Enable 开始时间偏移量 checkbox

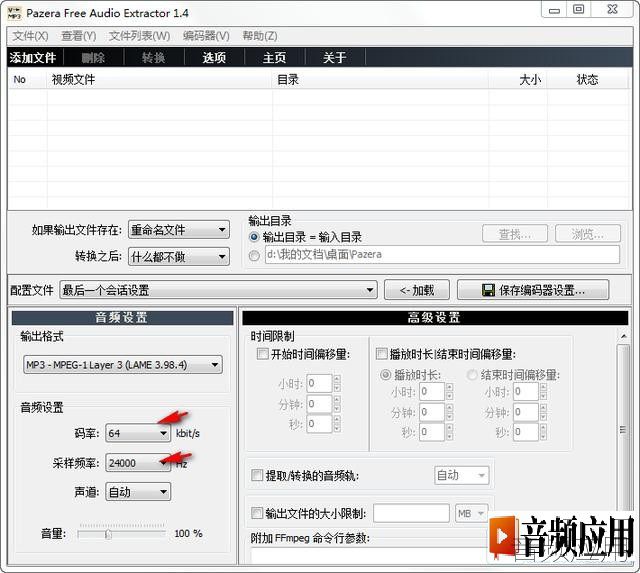point(262,353)
